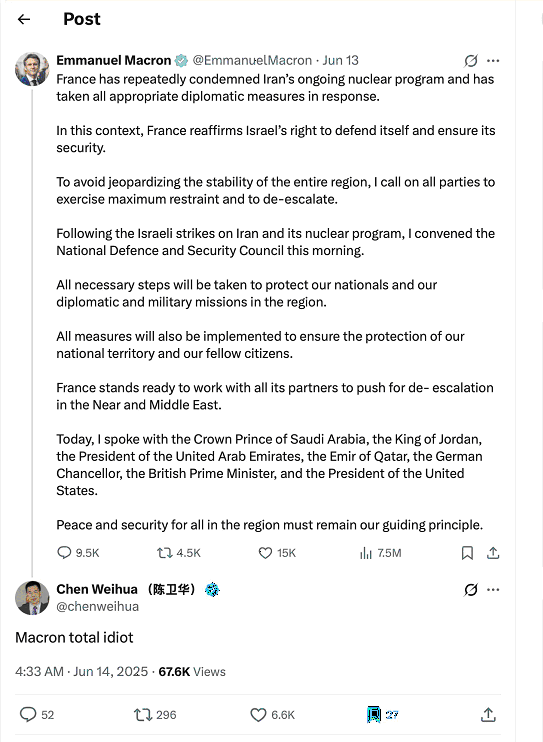Screen dimensions: 543x742
Task: Open the @EmmanuelMacron handle link
Action: 252,61
